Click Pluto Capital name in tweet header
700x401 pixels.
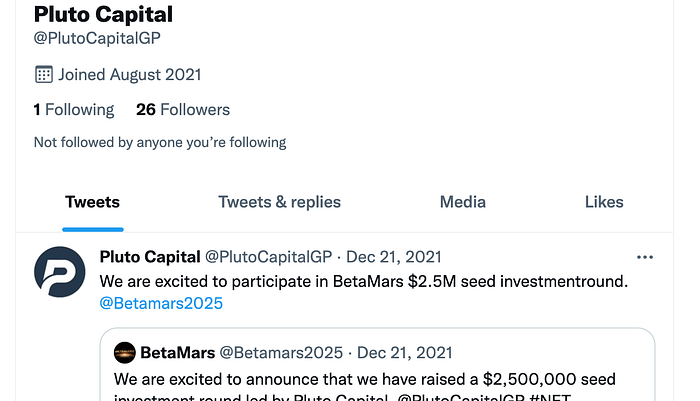tap(150, 257)
